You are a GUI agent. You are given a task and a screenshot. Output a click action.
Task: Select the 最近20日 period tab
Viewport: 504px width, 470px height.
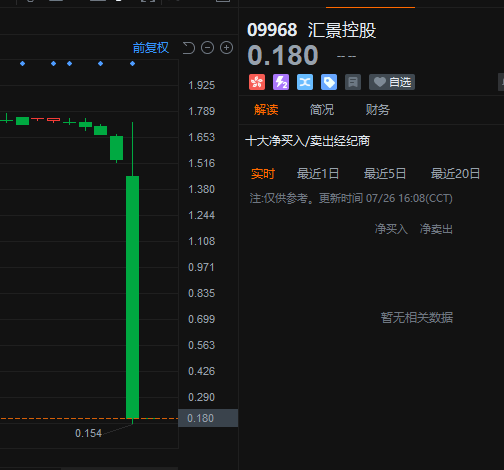(455, 174)
